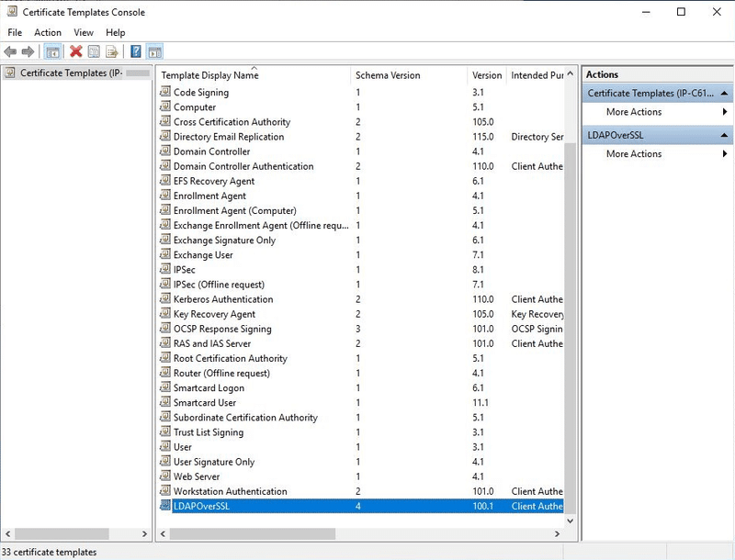Click the LDAPOverSSL template icon
The height and width of the screenshot is (560, 735).
point(165,505)
